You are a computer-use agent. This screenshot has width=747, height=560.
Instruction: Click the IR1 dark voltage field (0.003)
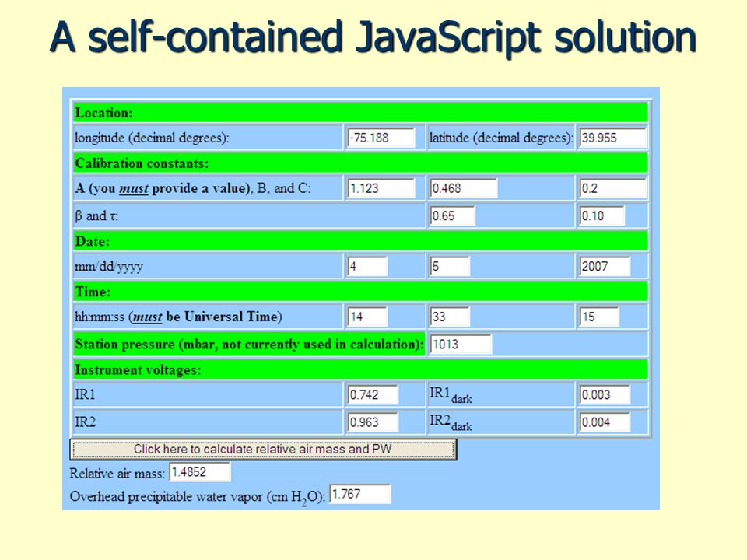click(605, 395)
